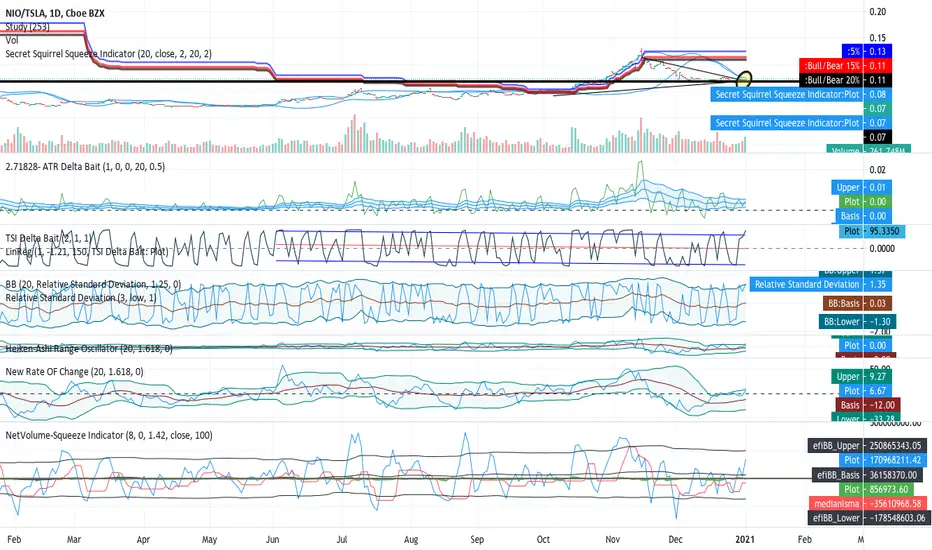Click the green Plot 0.00 label in ATR pane
The width and height of the screenshot is (932, 550).
pyautogui.click(x=865, y=202)
